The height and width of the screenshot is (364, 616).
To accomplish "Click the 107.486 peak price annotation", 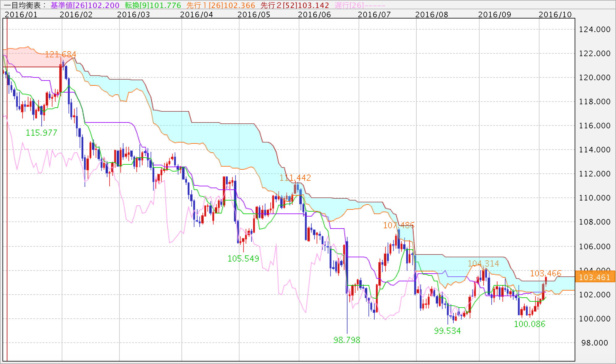I will (x=398, y=225).
